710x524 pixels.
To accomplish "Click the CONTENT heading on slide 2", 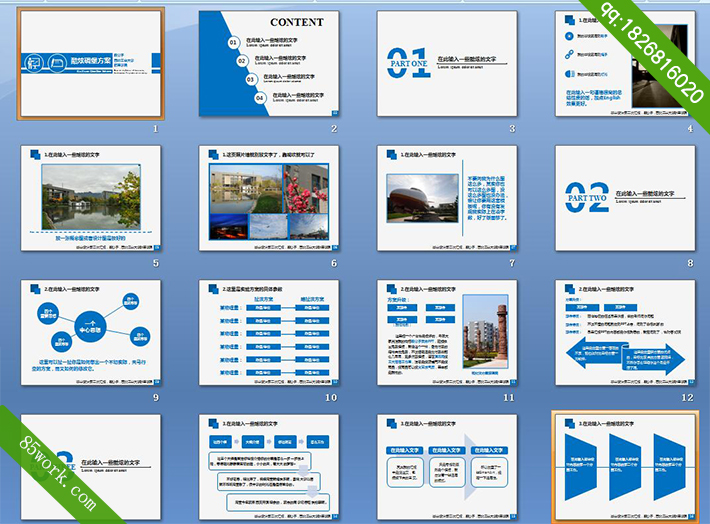I will pyautogui.click(x=297, y=22).
